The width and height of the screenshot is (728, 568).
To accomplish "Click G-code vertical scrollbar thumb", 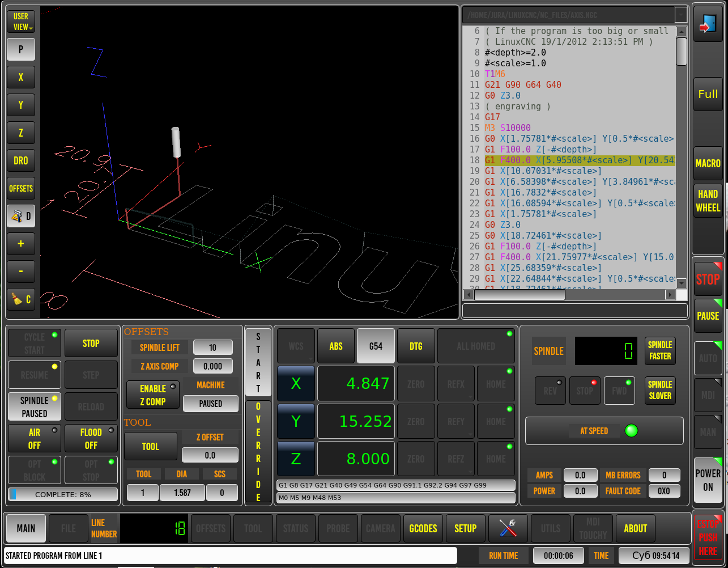I will tap(682, 52).
